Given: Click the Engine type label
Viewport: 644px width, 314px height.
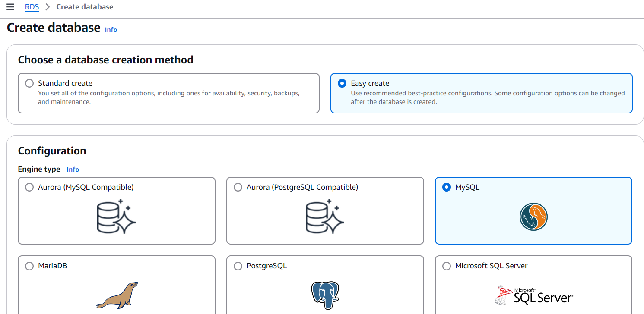Looking at the screenshot, I should click(x=39, y=169).
